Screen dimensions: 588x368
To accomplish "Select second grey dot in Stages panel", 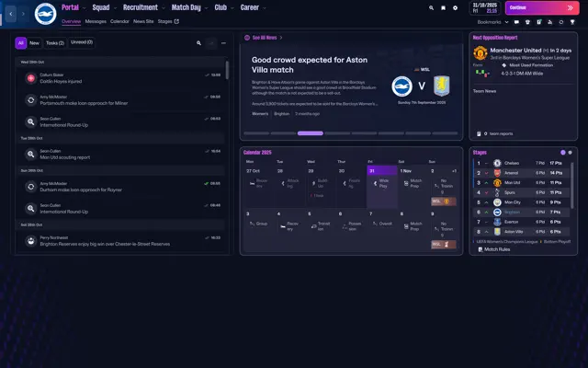I will pyautogui.click(x=571, y=153).
